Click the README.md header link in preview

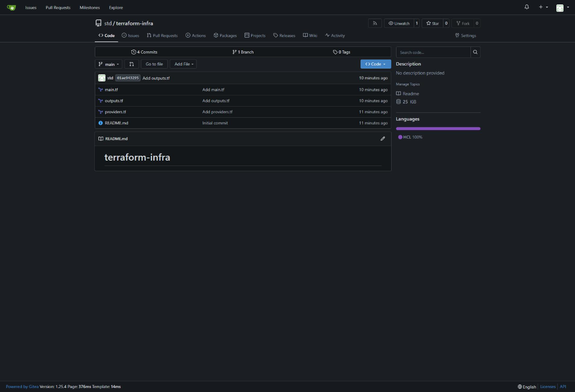tap(117, 139)
